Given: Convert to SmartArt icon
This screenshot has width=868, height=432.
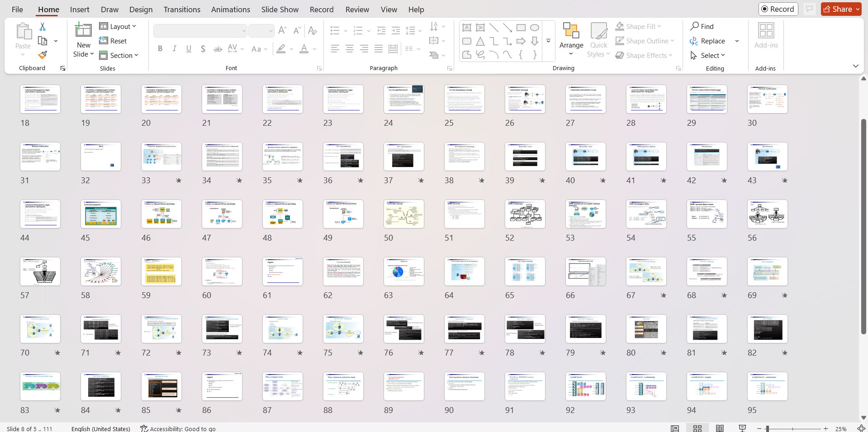Looking at the screenshot, I should coord(434,55).
